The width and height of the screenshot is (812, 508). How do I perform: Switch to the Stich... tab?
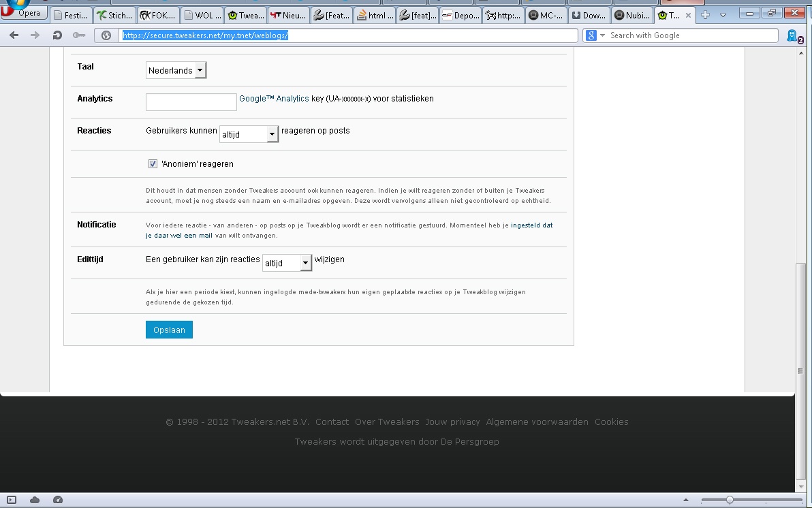point(114,15)
